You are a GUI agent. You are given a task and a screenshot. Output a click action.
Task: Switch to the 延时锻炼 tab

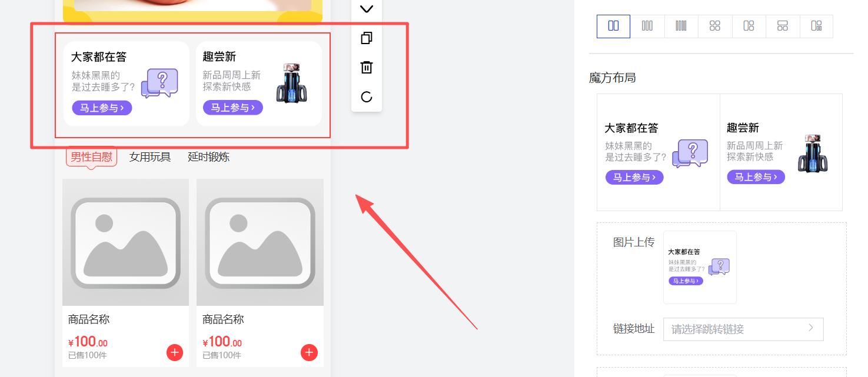pos(208,157)
